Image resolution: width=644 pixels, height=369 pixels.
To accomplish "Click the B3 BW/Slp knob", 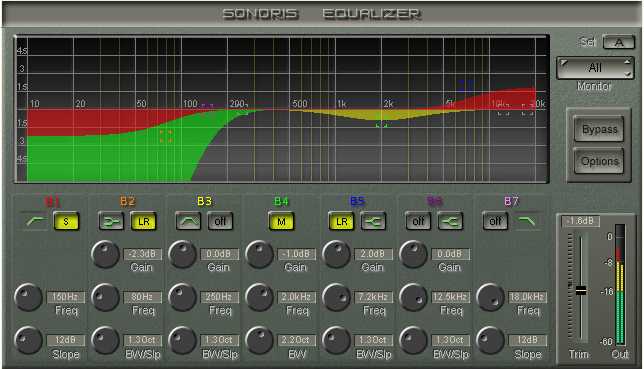I will [x=182, y=340].
